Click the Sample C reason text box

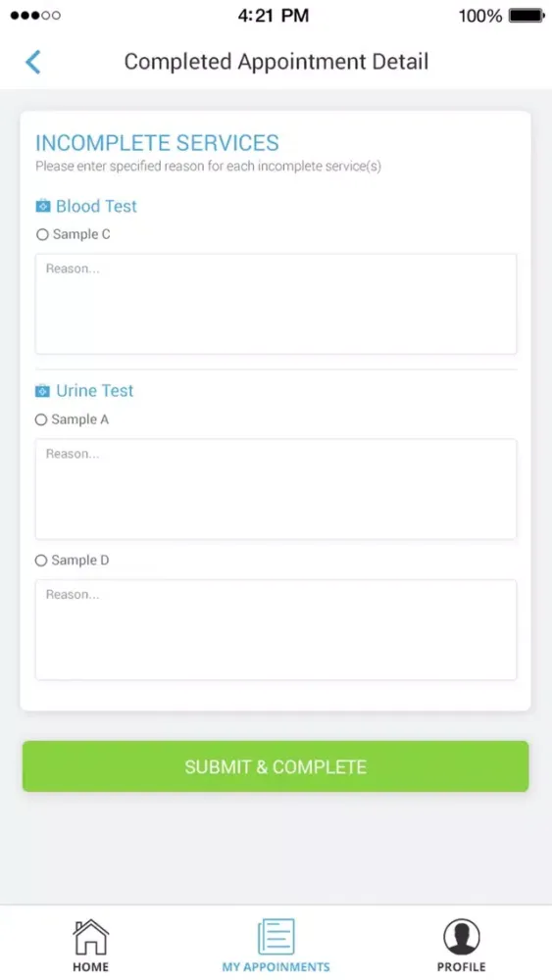(276, 304)
